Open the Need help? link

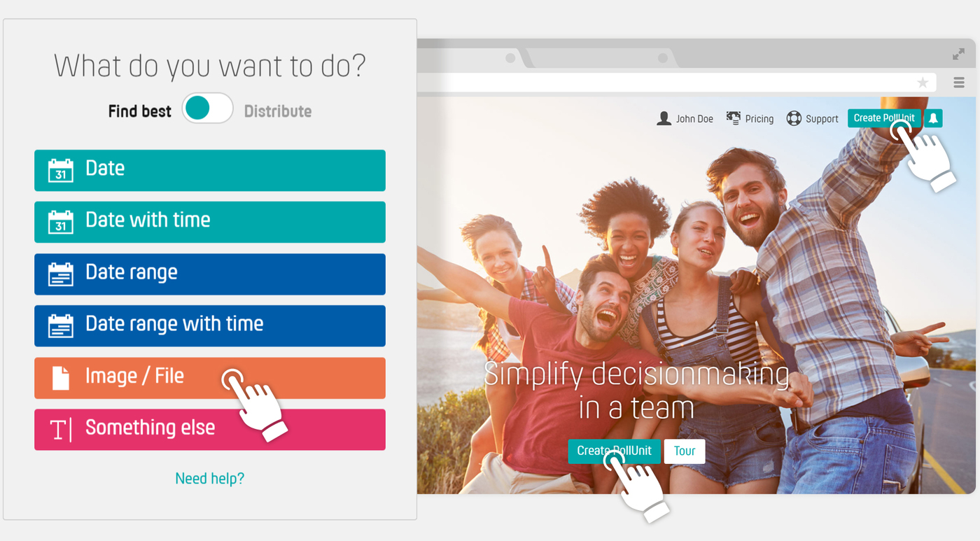[210, 479]
